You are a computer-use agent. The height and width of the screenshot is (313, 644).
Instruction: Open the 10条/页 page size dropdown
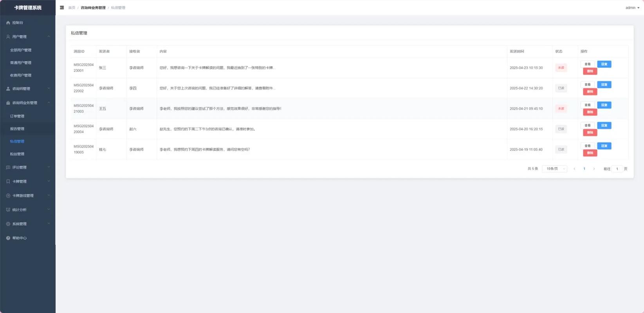pyautogui.click(x=555, y=169)
